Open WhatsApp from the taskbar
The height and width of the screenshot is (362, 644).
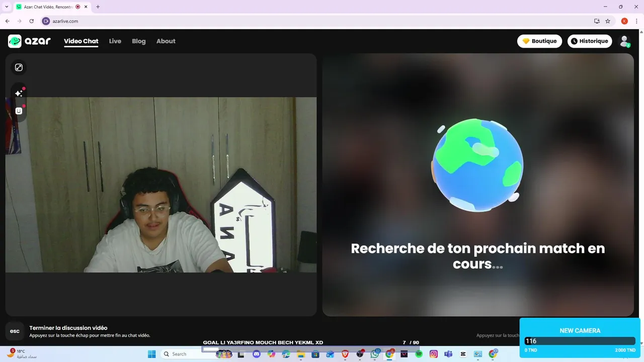coord(374,354)
